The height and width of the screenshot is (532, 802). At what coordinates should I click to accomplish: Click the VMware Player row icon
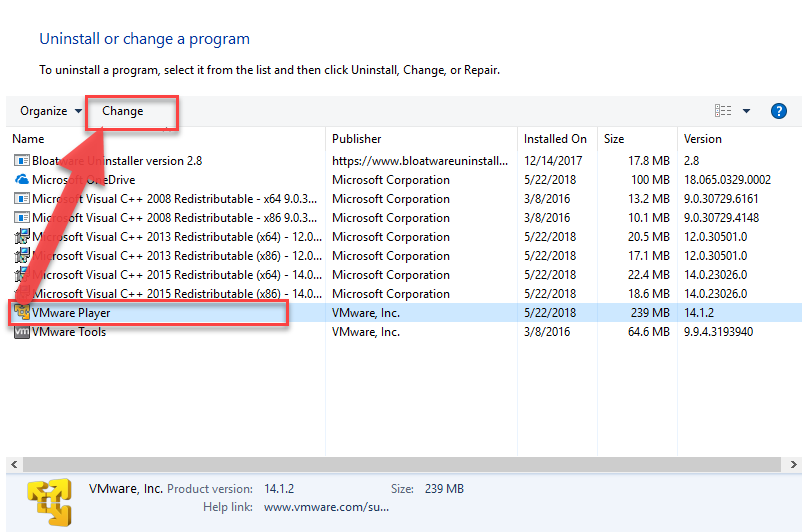point(21,312)
